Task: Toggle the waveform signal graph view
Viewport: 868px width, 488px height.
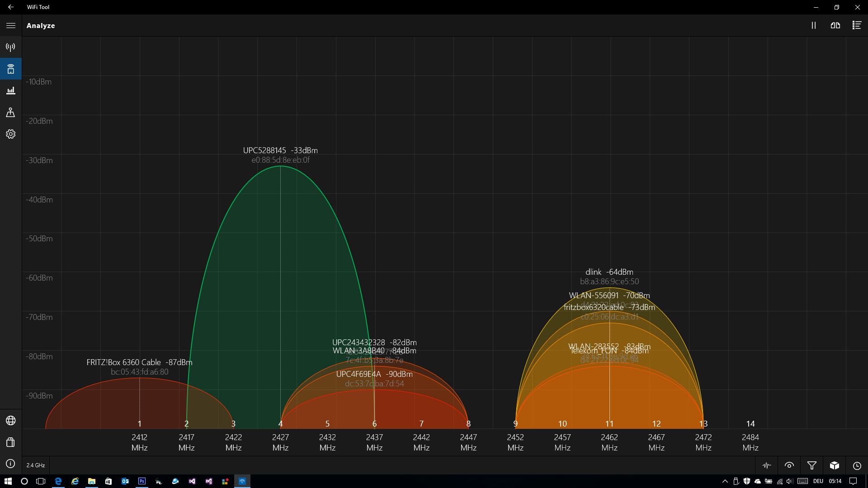Action: (x=767, y=465)
